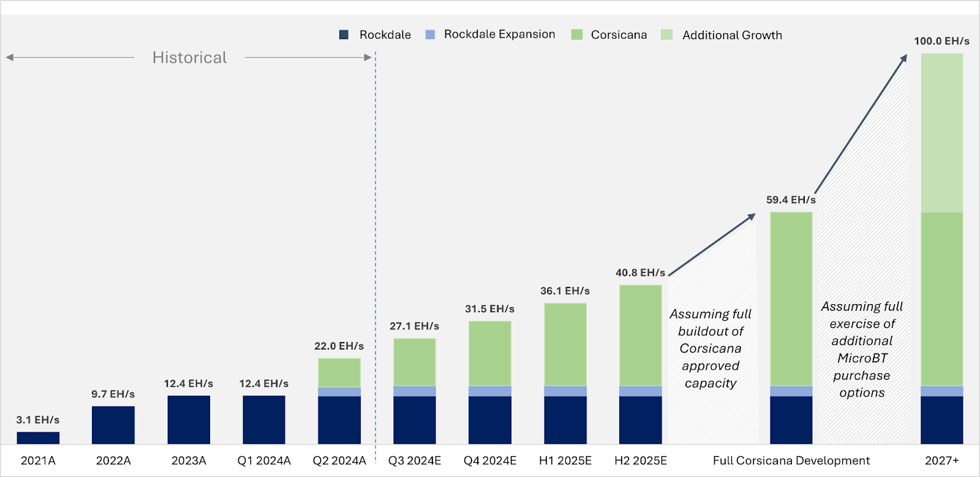Click the 2021A bar
This screenshot has height=477, width=980.
(x=38, y=438)
